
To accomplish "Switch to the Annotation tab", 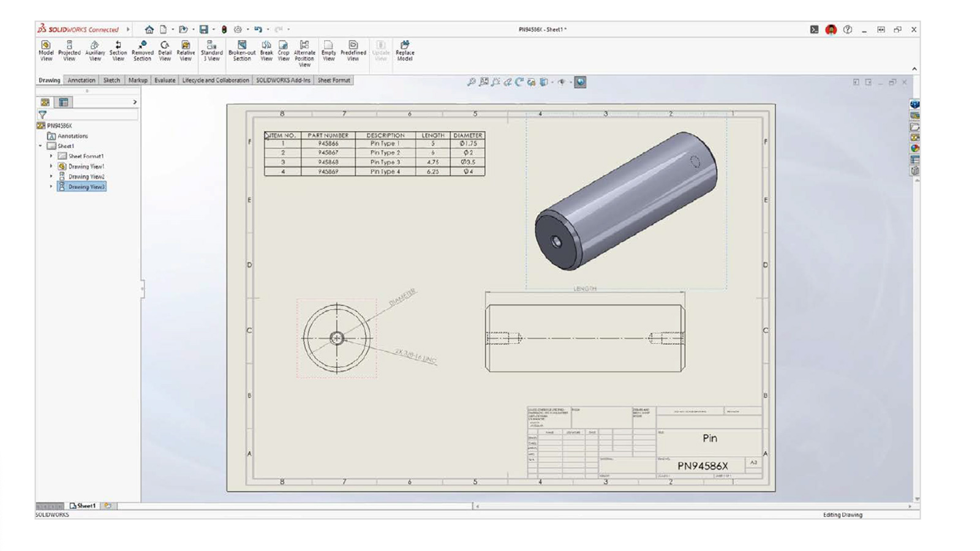I will pyautogui.click(x=81, y=80).
